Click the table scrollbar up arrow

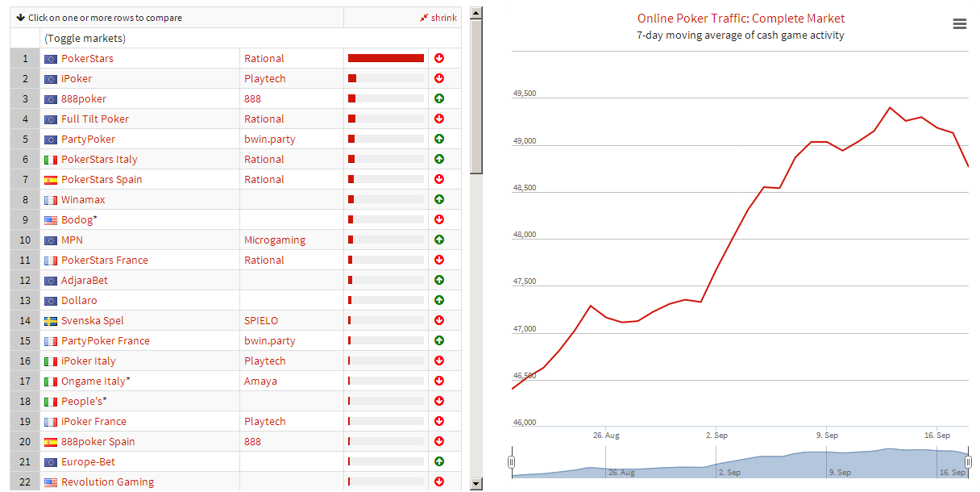click(476, 13)
